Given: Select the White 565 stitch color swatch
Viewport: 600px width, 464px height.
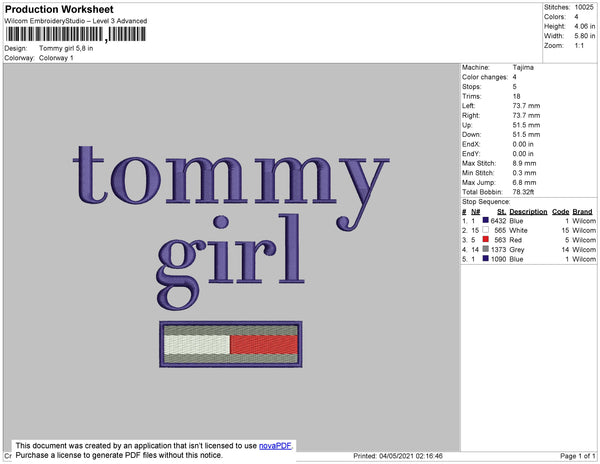Looking at the screenshot, I should [486, 230].
